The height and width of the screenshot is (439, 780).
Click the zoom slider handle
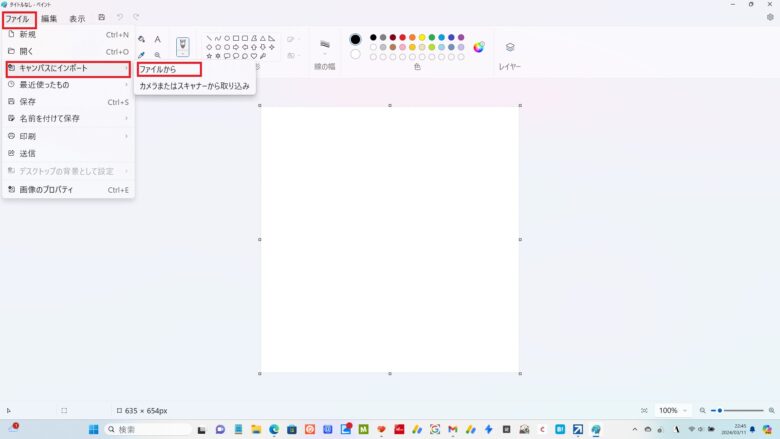[x=720, y=410]
